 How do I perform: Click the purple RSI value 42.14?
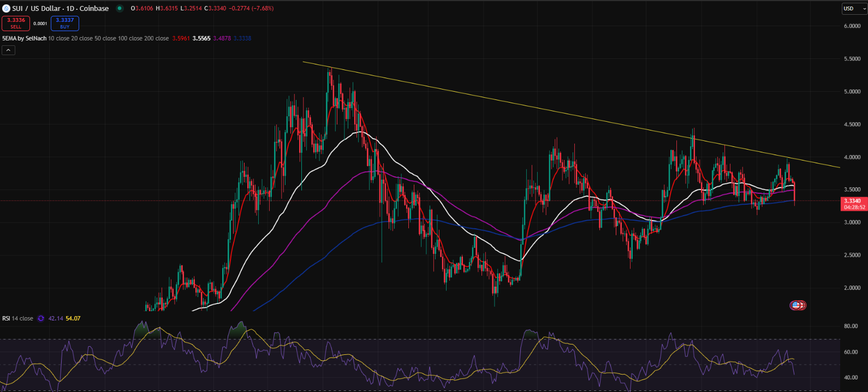tap(56, 318)
